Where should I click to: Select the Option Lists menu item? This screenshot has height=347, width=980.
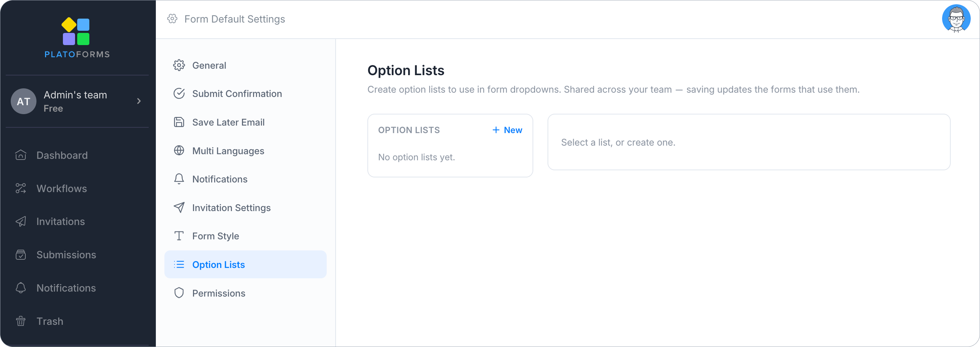(246, 264)
